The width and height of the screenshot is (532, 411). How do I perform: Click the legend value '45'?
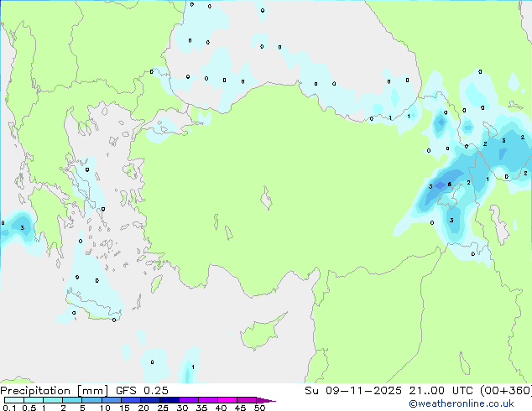click(240, 408)
